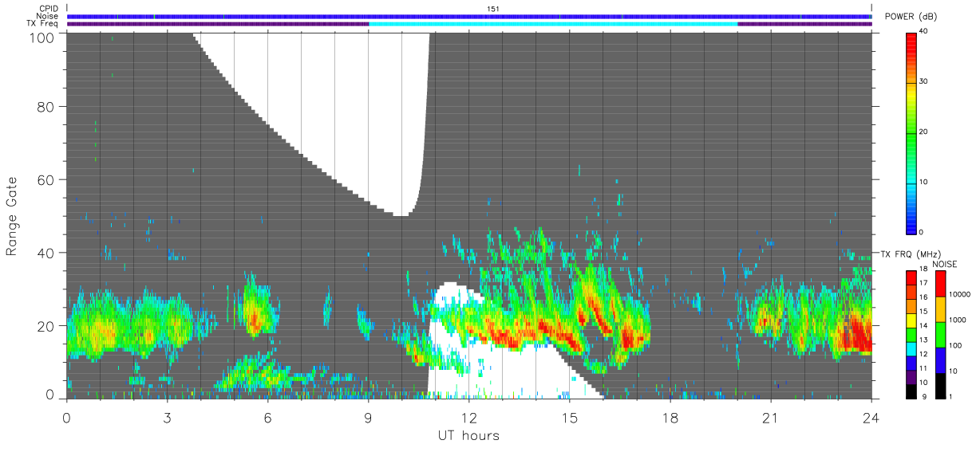The width and height of the screenshot is (980, 452).
Task: Click the green 13-14 MHz TX FRQ swatch
Action: click(912, 333)
